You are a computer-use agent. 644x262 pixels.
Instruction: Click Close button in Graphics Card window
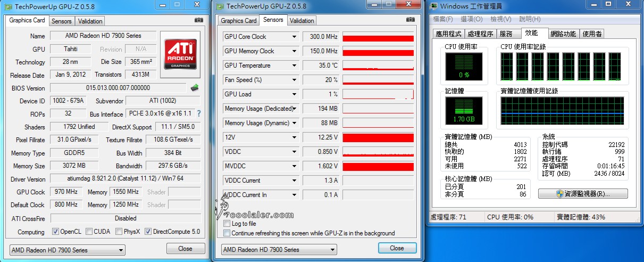186,249
